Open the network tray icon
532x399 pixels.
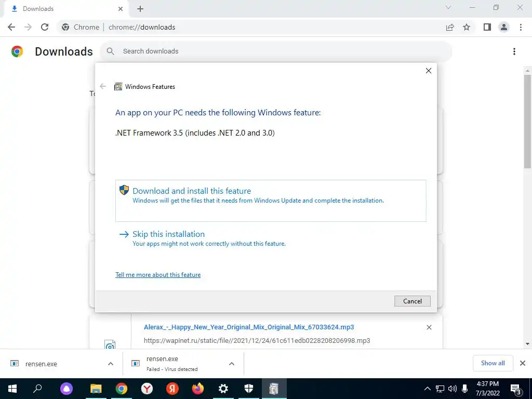coord(440,389)
